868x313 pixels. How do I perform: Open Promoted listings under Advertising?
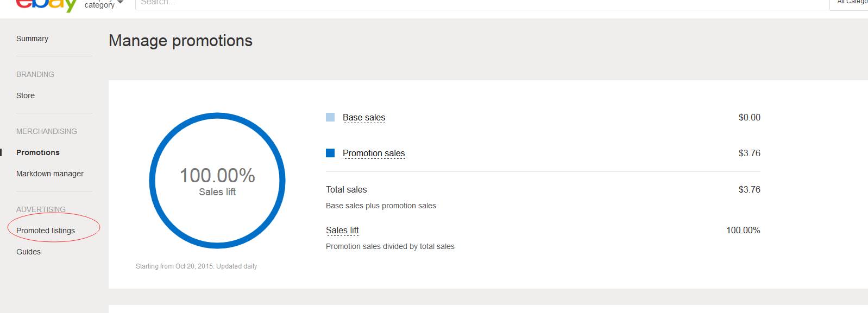pyautogui.click(x=46, y=231)
